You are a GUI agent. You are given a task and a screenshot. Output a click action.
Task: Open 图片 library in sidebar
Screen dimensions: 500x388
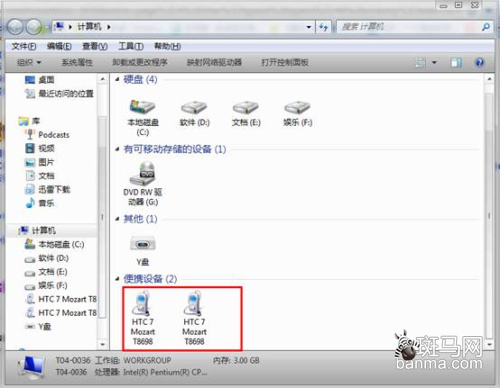coord(39,162)
